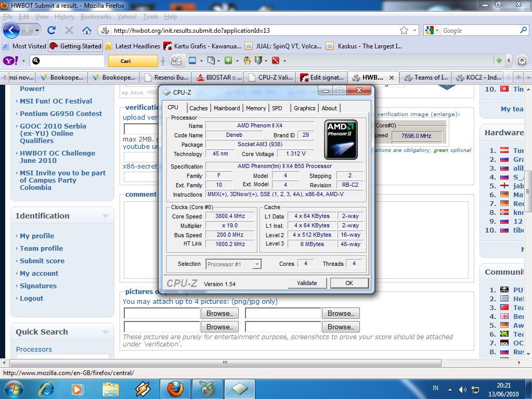Open the URL bar history dropdown arrow
The width and height of the screenshot is (532, 399).
414,31
